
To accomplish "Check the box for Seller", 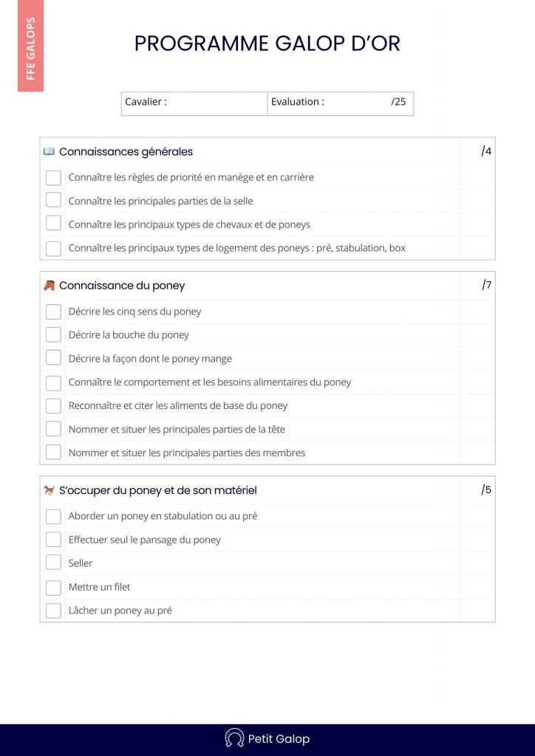I will click(x=53, y=563).
